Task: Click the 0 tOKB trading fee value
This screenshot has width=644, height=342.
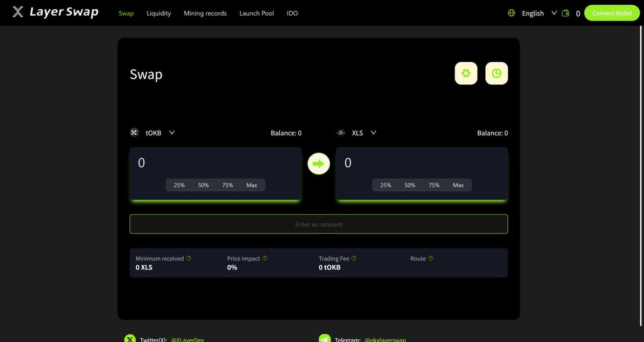Action: pos(330,267)
